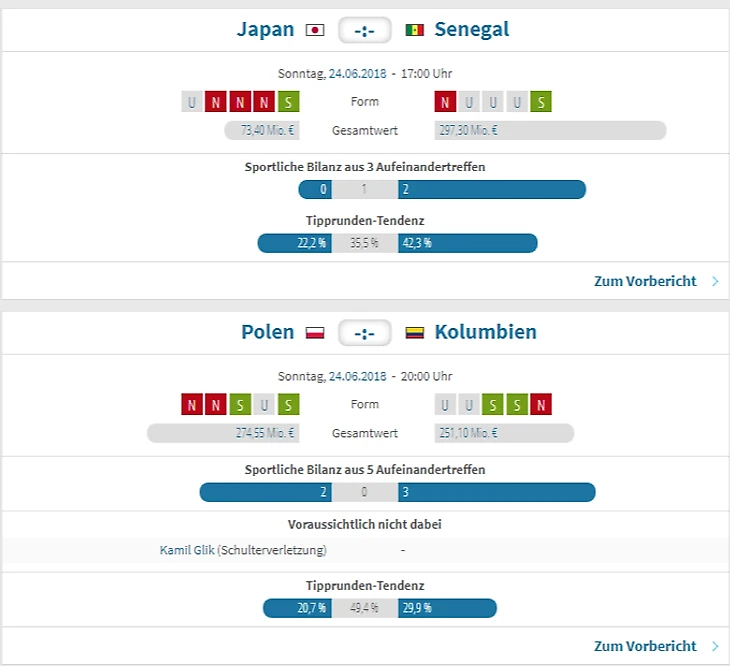Click Polen's 274,55 Mio. € Gesamtwert bar

click(223, 433)
